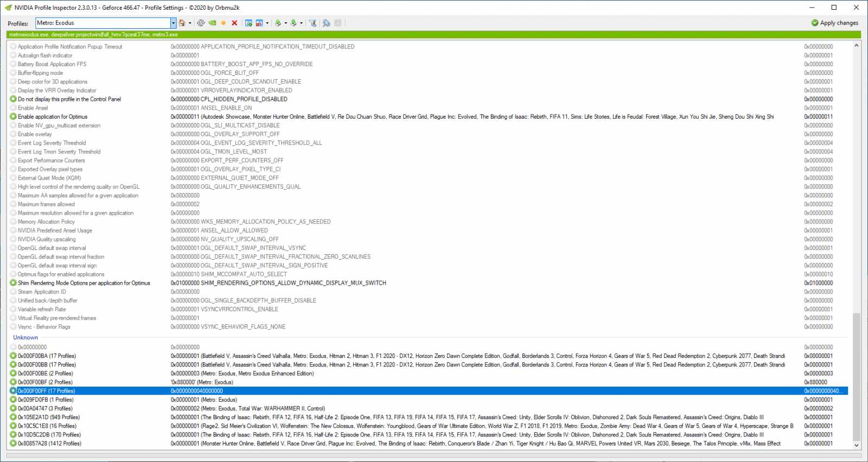Select '0x000F00BF (2 Profiles)' row
This screenshot has width=868, height=462.
coord(429,382)
